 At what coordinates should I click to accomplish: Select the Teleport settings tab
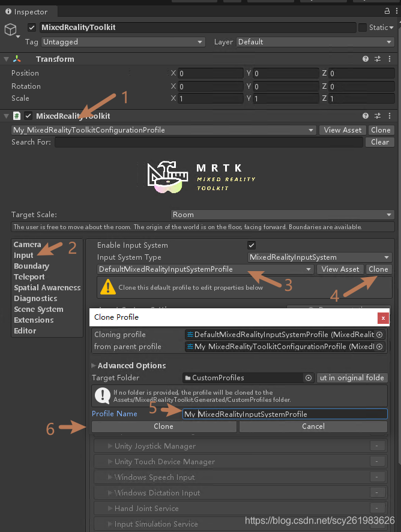click(x=29, y=277)
